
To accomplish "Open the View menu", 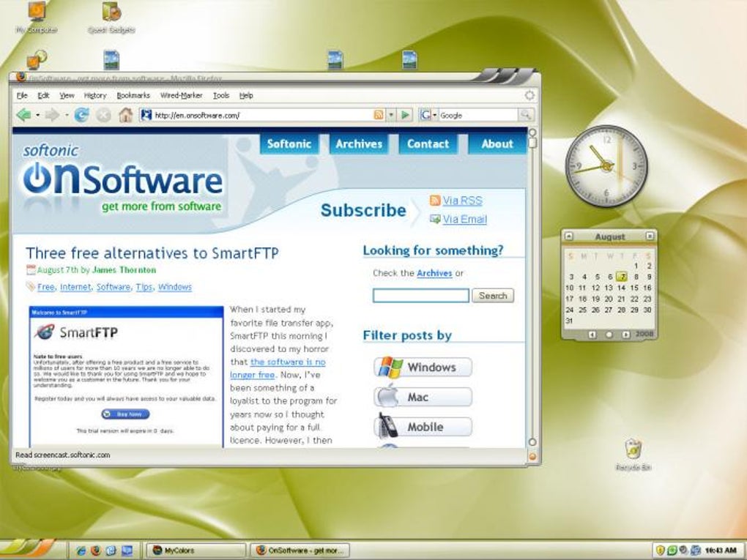I will click(67, 95).
